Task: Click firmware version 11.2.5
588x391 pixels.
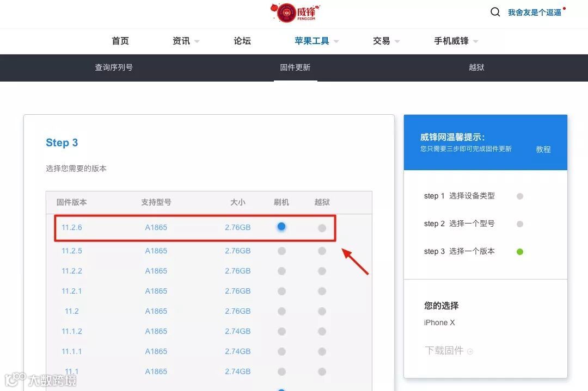Action: point(72,251)
